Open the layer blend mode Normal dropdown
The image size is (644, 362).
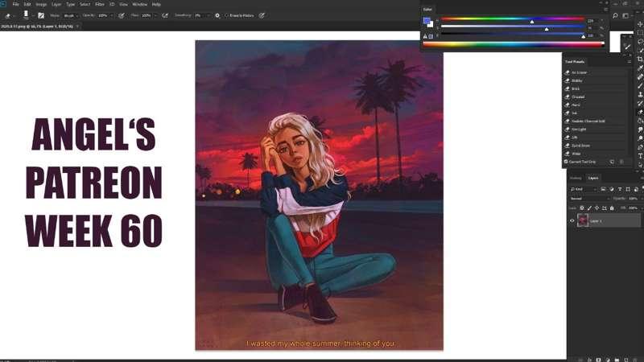click(590, 198)
